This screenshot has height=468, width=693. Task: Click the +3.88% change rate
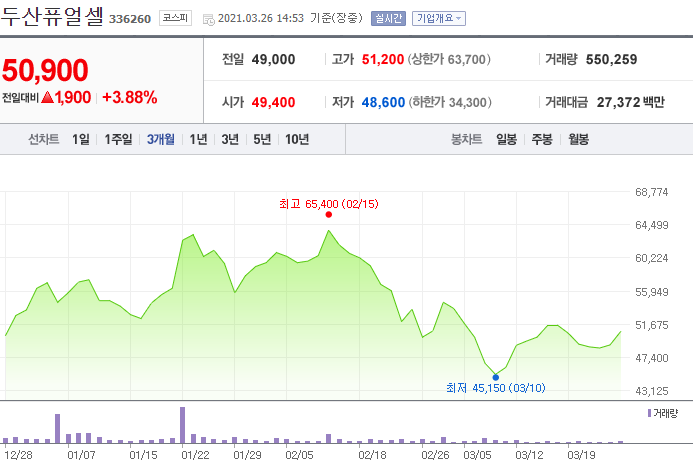coord(129,97)
